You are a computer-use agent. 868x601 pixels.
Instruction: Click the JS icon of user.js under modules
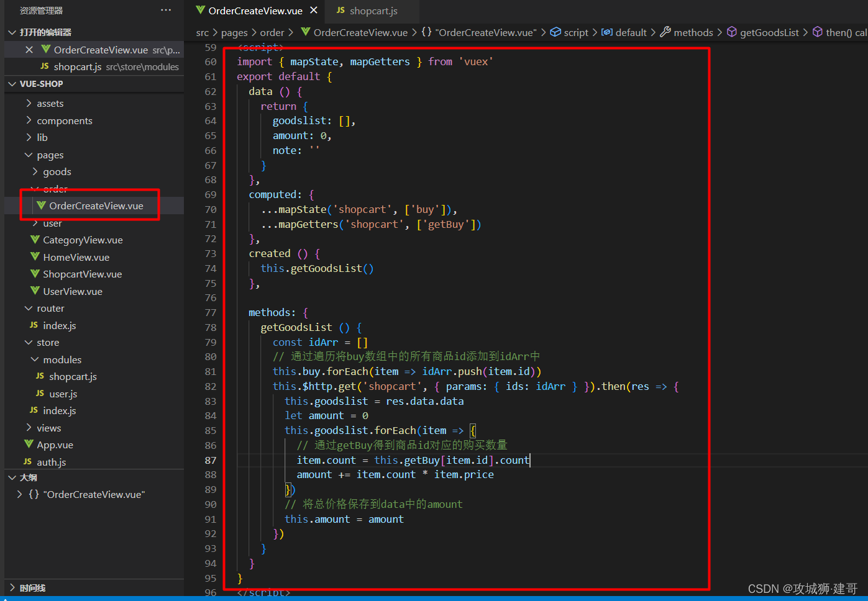(x=40, y=394)
